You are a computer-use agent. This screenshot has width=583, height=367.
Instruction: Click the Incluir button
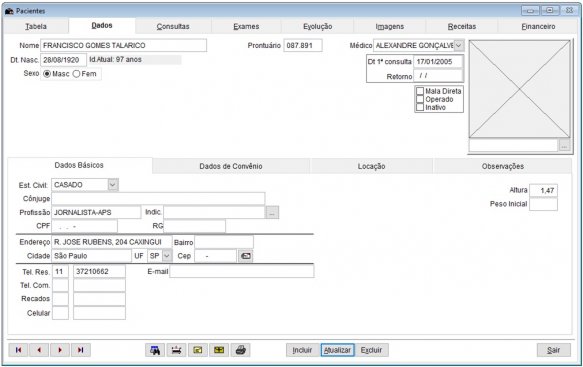click(x=302, y=350)
